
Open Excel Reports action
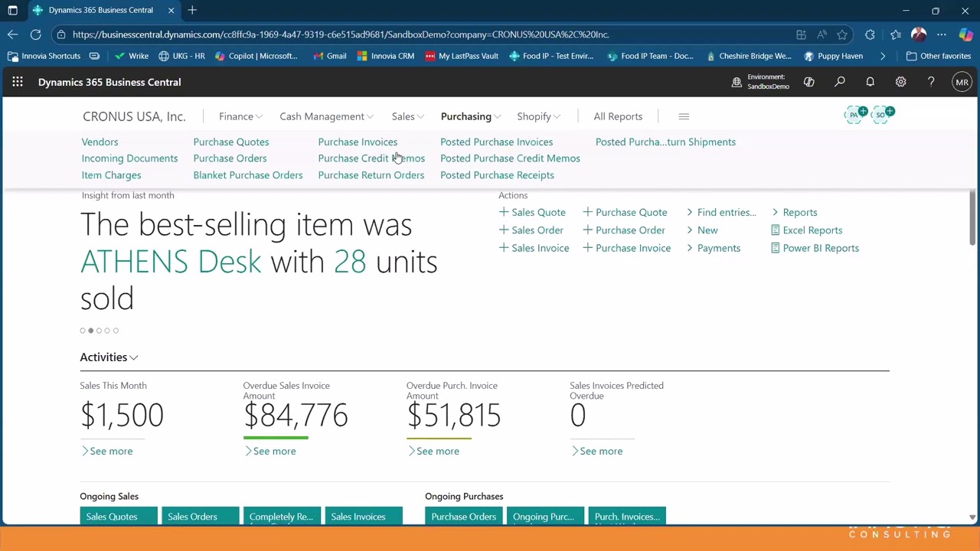pyautogui.click(x=807, y=230)
